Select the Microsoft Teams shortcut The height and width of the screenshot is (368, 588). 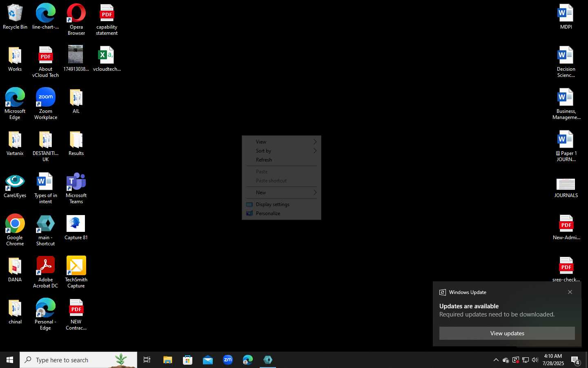tap(76, 188)
